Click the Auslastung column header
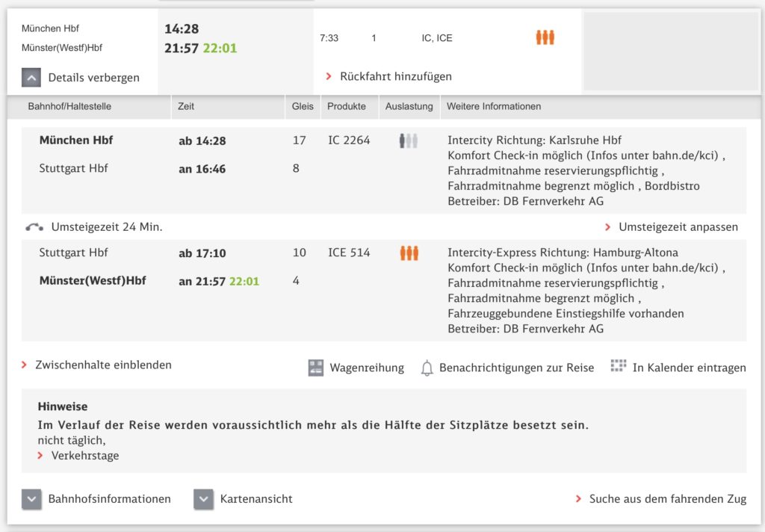 point(409,107)
